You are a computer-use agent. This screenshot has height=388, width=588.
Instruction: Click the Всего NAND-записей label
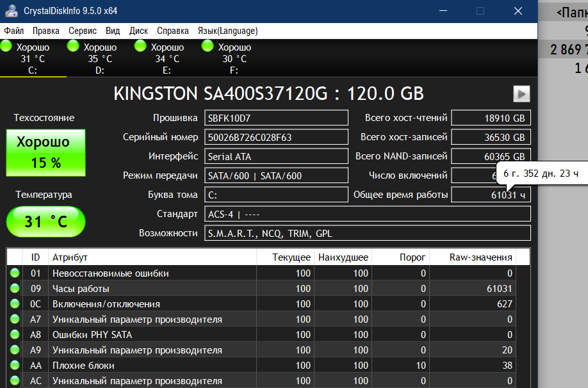[x=401, y=156]
